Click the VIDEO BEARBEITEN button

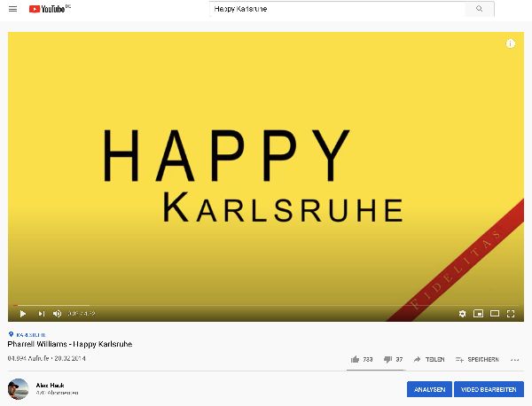point(489,389)
